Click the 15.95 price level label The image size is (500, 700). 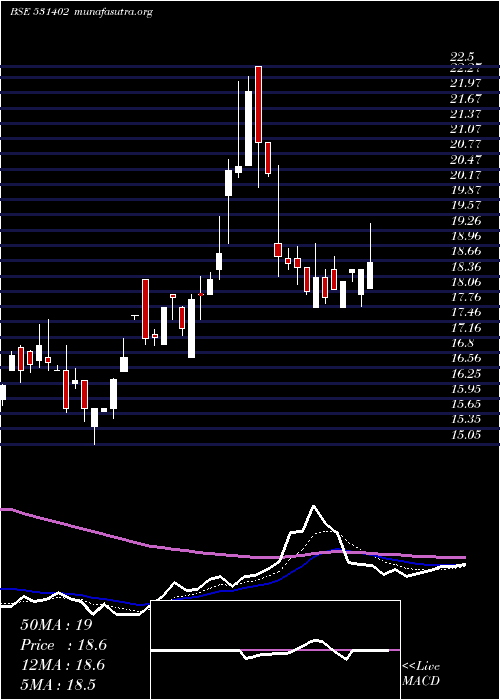point(466,389)
